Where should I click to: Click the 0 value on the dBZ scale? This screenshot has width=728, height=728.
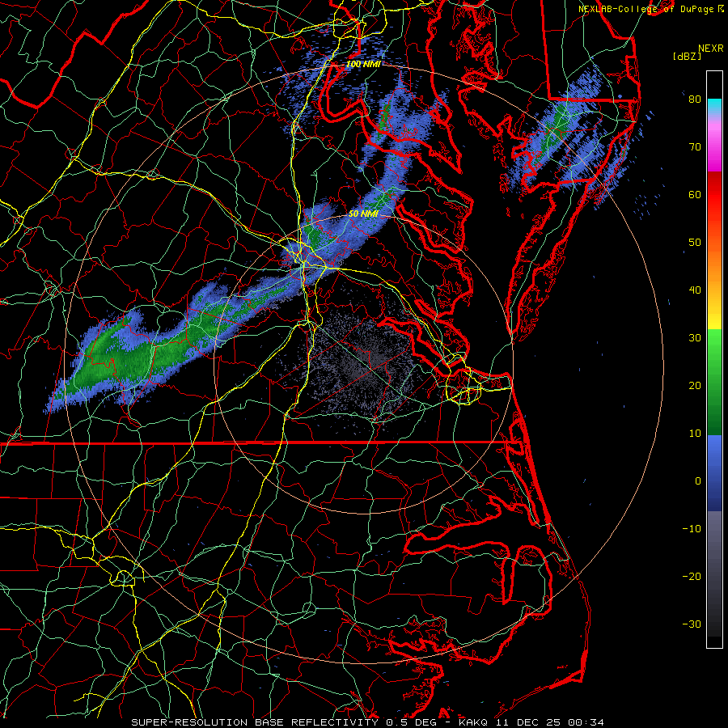[x=698, y=481]
